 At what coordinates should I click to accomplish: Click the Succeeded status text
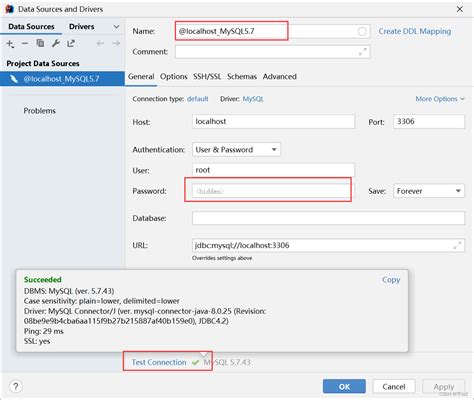click(x=43, y=280)
